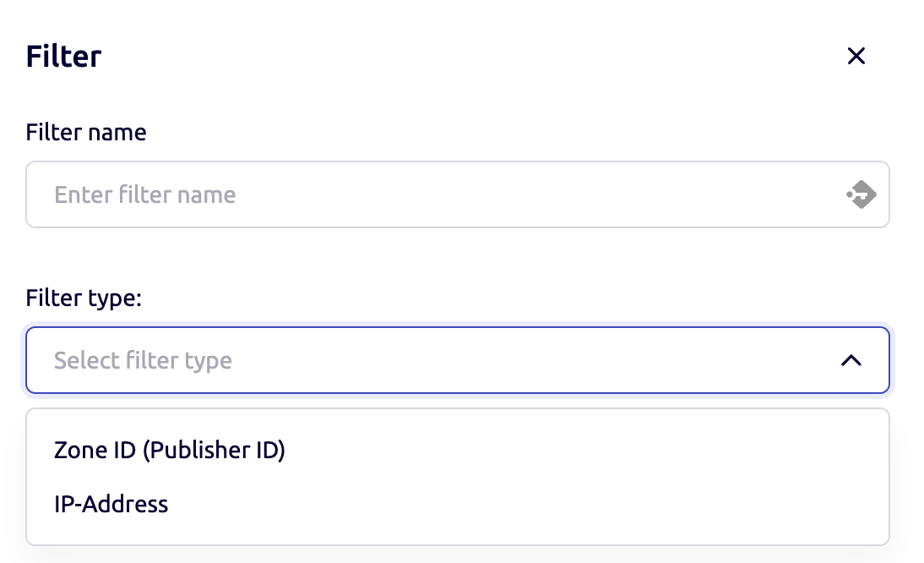Collapse the filter type options using the chevron
This screenshot has height=563, width=924.
coord(852,359)
